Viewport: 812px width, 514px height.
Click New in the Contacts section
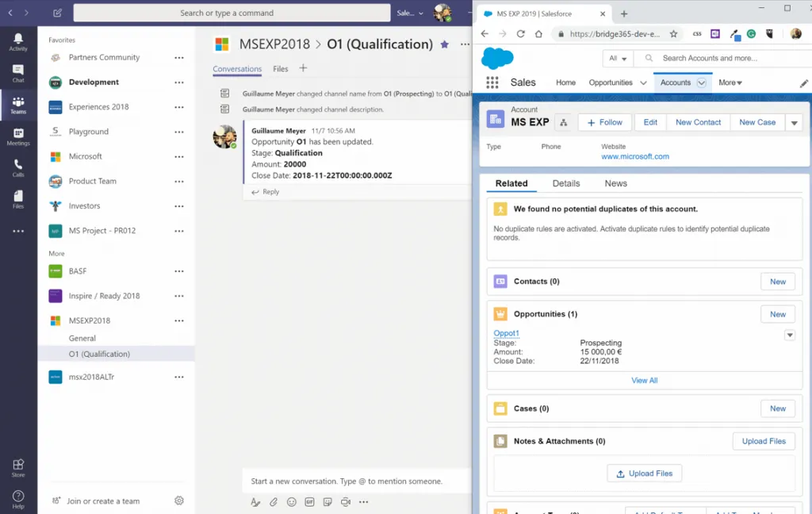click(x=777, y=282)
